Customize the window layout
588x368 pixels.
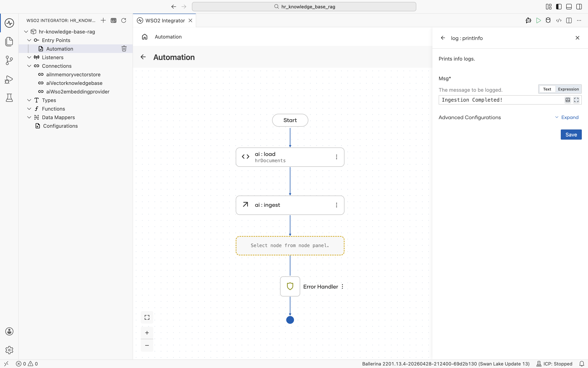coord(549,7)
